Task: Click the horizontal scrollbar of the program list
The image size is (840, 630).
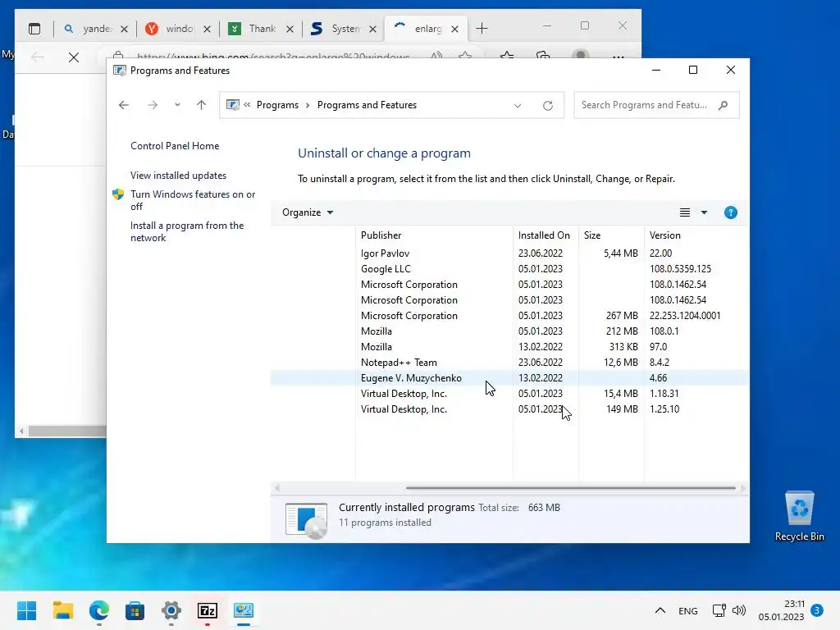Action: [571, 488]
